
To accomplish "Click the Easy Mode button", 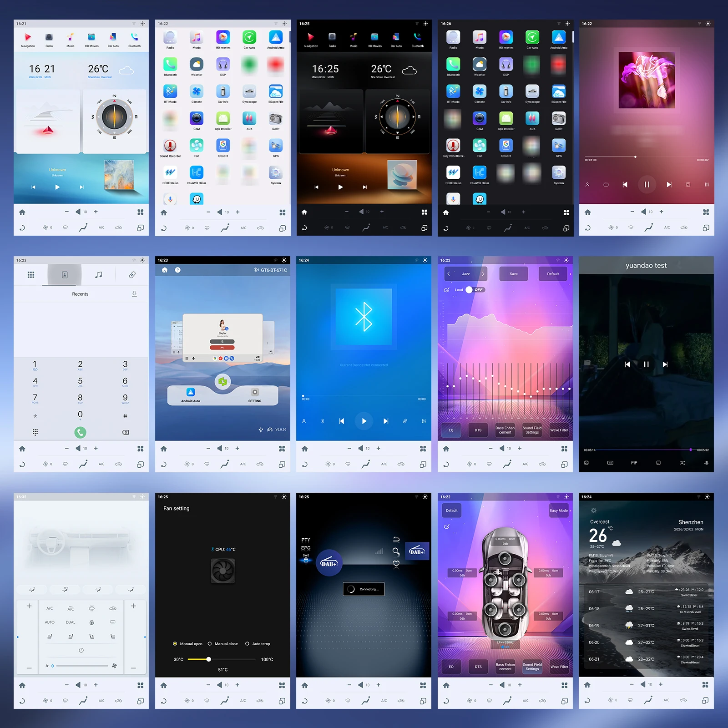I will click(x=559, y=511).
